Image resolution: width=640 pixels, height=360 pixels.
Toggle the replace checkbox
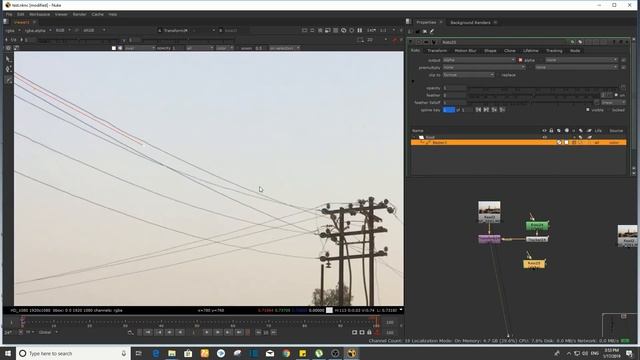click(499, 75)
